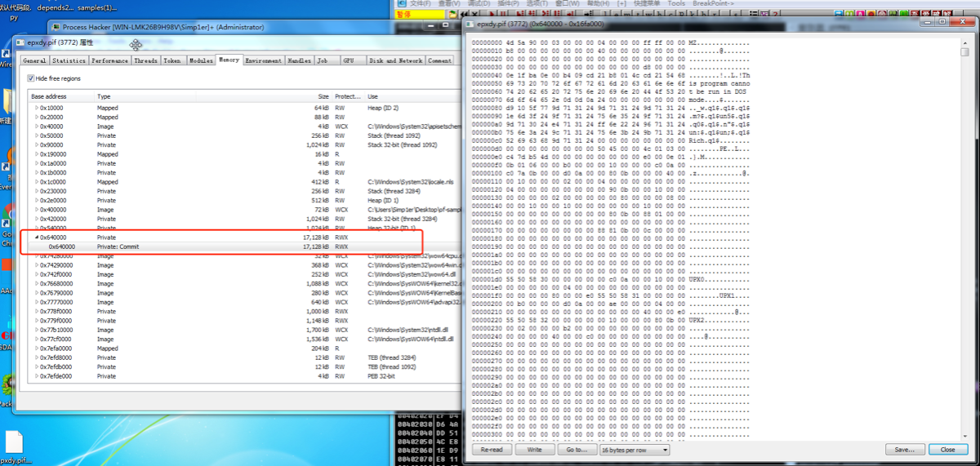Open the Token tab
Viewport: 980px width, 466px height.
coord(172,60)
